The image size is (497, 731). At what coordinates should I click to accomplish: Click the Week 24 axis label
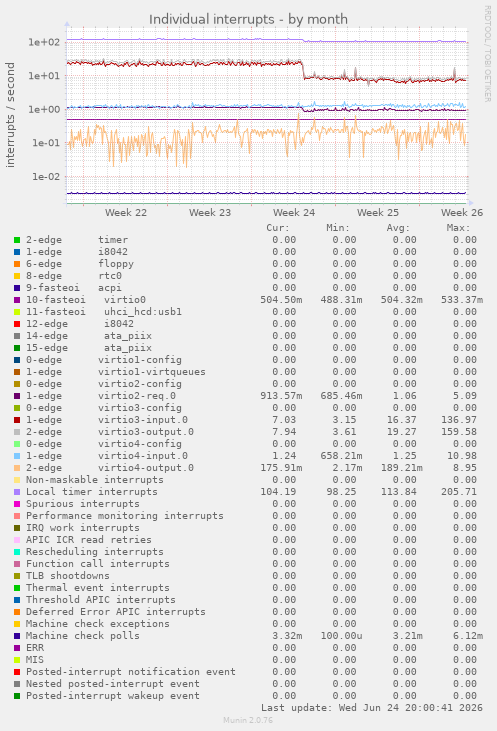coord(294,213)
